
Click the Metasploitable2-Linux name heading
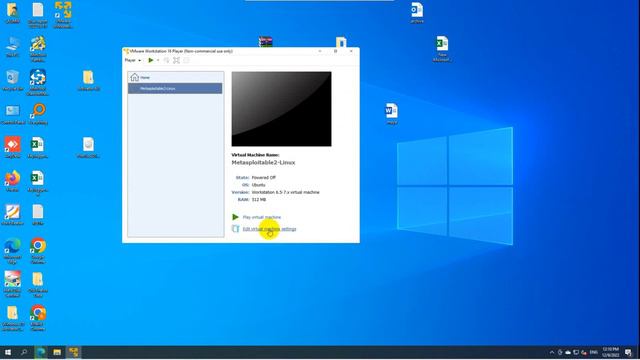pyautogui.click(x=263, y=162)
